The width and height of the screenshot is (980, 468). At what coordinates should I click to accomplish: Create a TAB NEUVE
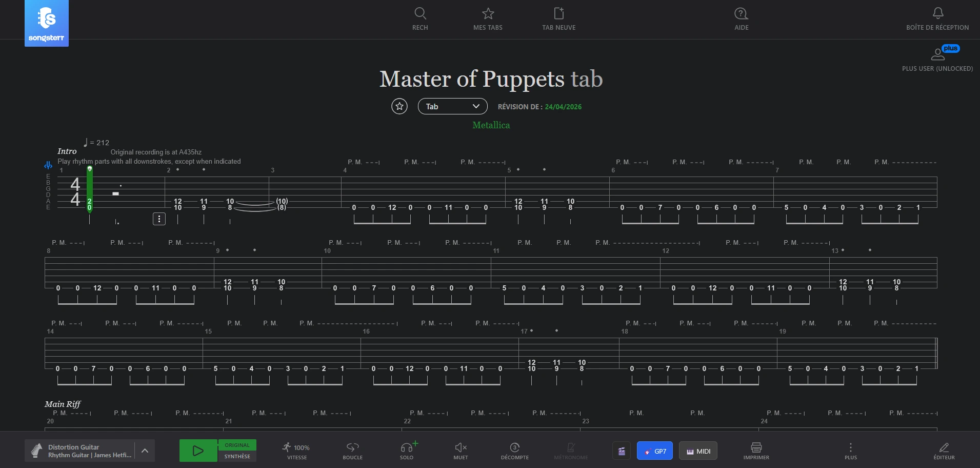pos(559,19)
